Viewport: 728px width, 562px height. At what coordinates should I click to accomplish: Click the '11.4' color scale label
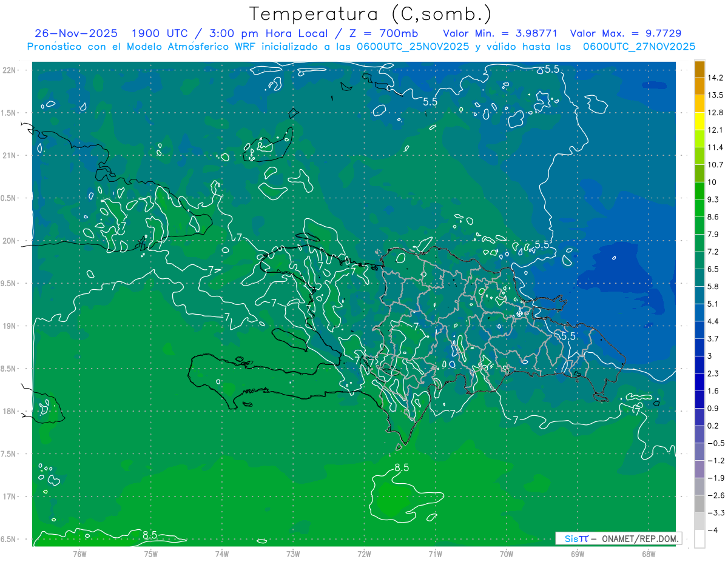(x=715, y=147)
